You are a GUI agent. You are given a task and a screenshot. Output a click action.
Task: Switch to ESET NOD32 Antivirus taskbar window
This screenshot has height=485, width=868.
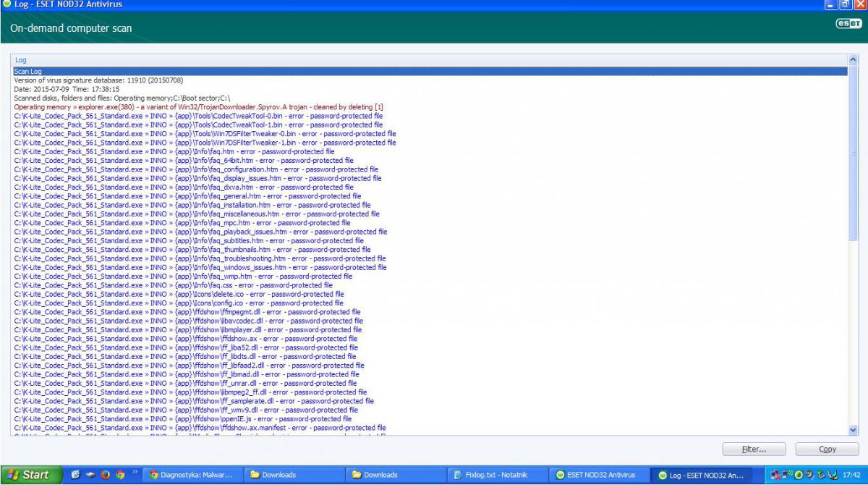pyautogui.click(x=600, y=475)
